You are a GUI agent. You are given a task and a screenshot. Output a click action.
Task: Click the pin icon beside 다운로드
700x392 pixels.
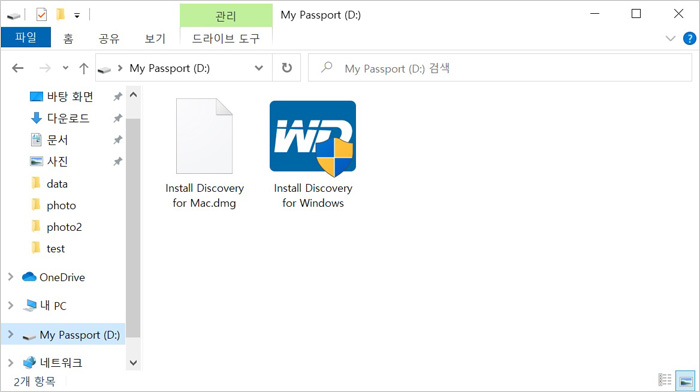(117, 118)
